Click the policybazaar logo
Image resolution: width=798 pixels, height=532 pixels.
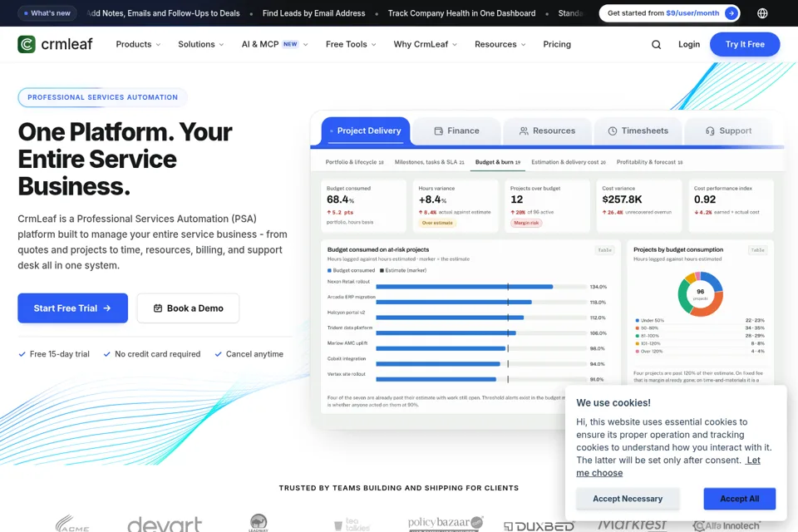pos(446,523)
